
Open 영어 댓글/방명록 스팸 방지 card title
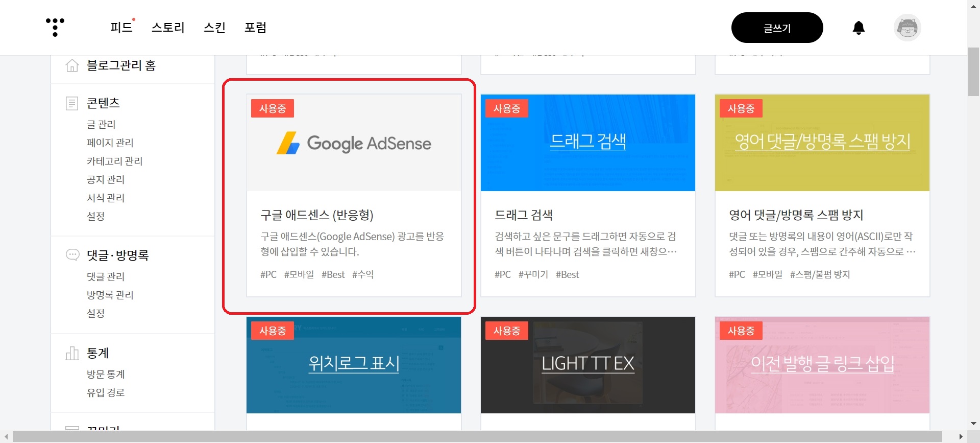tap(796, 215)
